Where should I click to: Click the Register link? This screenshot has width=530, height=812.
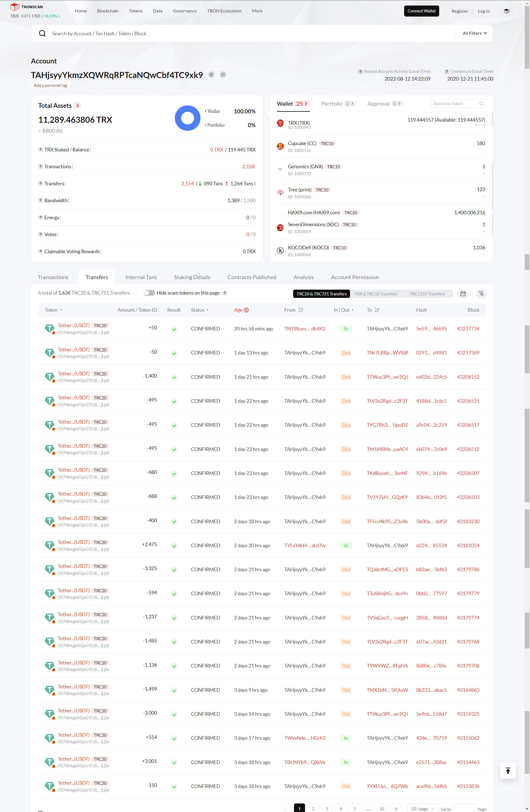460,11
